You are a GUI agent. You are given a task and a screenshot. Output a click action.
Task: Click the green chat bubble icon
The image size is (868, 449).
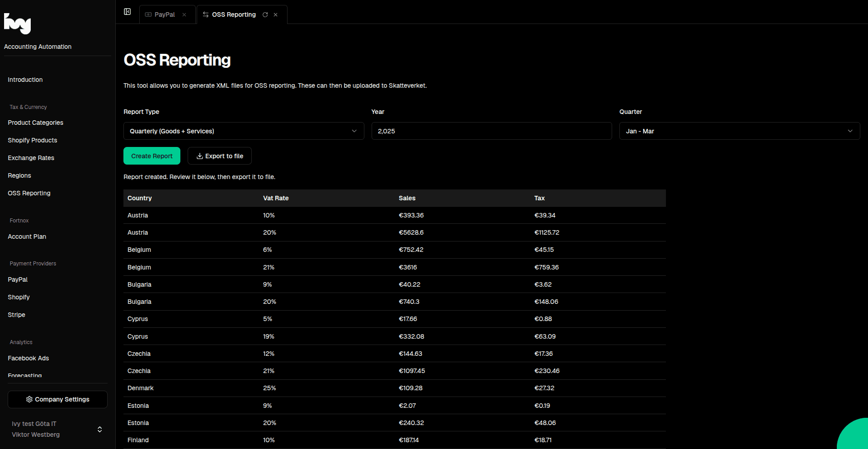[854, 435]
